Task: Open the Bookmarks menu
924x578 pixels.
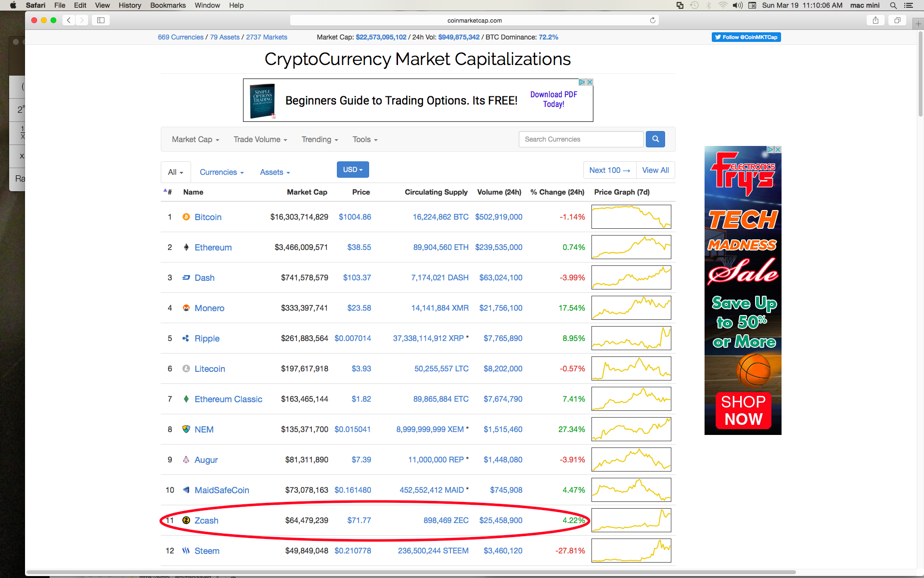Action: (x=168, y=5)
